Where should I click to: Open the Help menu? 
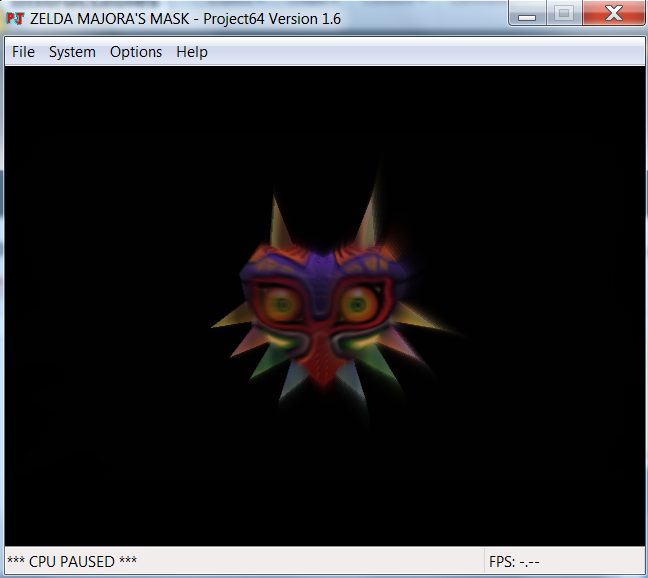click(192, 52)
